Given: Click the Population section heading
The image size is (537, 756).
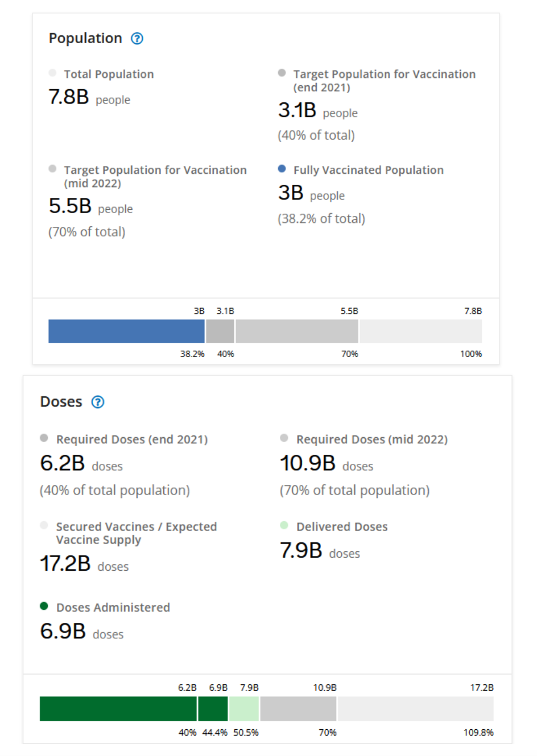Looking at the screenshot, I should (x=85, y=39).
